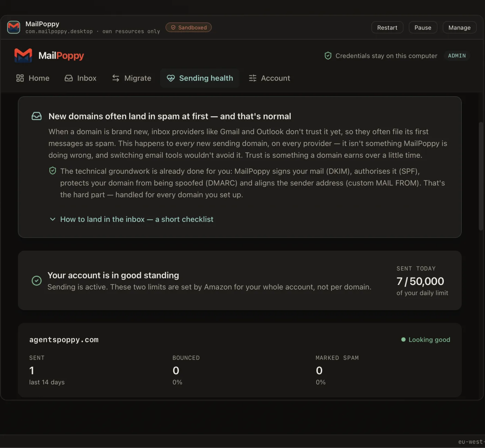Select the Sending health tab
The height and width of the screenshot is (448, 485).
pyautogui.click(x=200, y=78)
